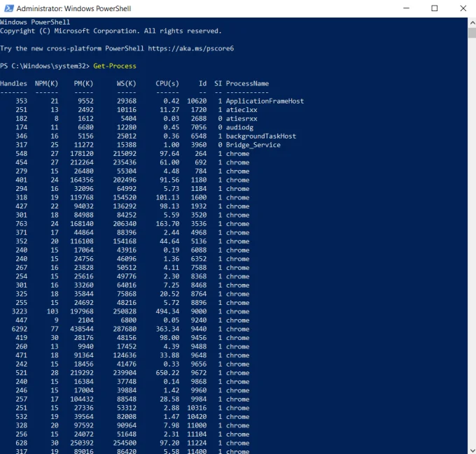Image resolution: width=476 pixels, height=454 pixels.
Task: Click PM value 250392
Action: click(82, 443)
